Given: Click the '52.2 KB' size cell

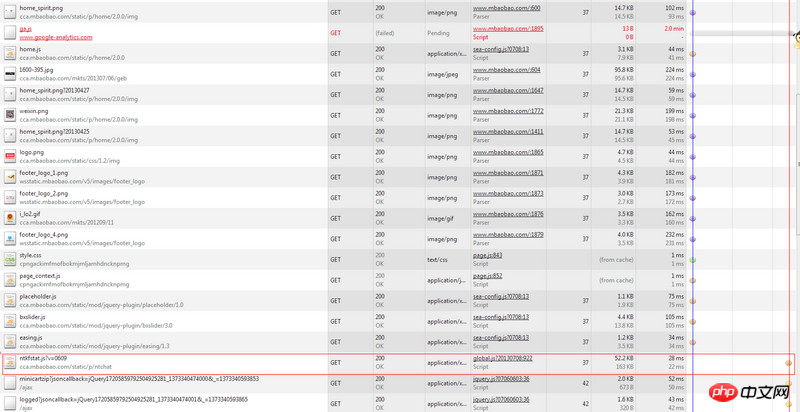Looking at the screenshot, I should [624, 358].
